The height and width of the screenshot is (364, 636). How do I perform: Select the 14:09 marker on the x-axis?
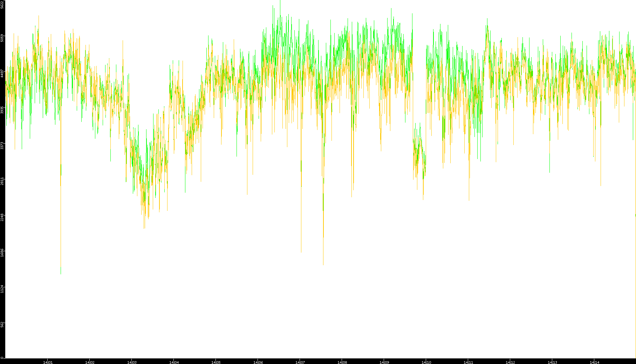coord(384,362)
